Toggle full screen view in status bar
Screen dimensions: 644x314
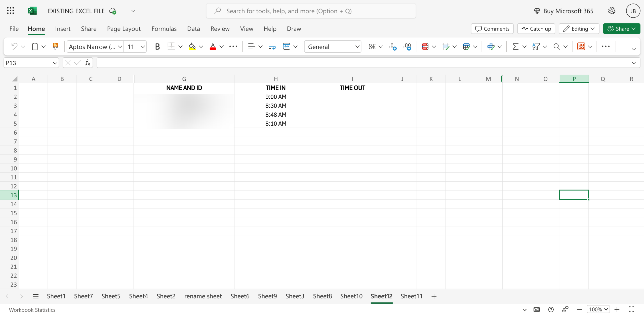(x=631, y=309)
